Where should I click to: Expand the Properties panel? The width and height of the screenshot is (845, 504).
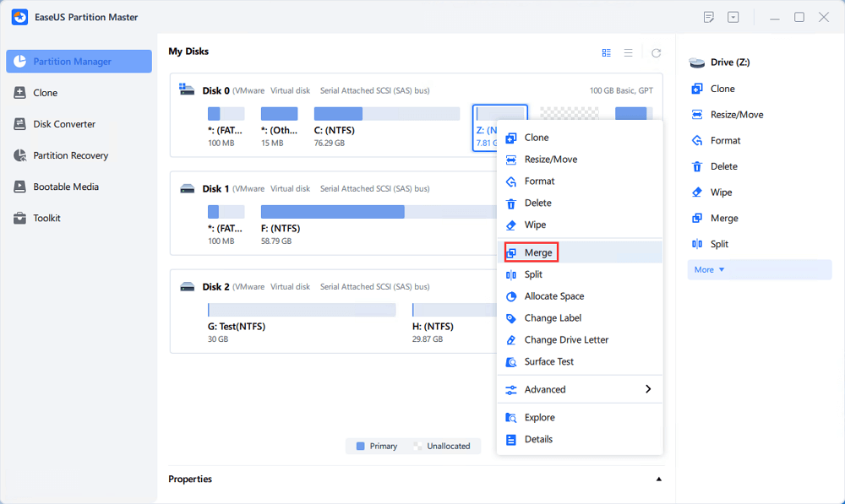point(658,480)
